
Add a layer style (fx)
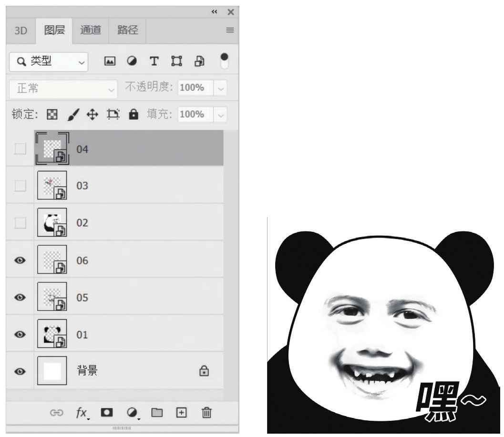82,413
